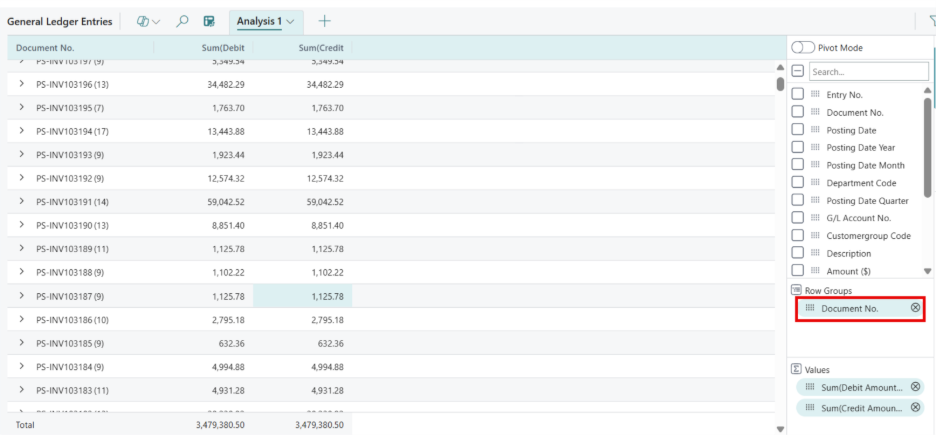The image size is (936, 435).
Task: Open the filter pane icon
Action: tap(931, 21)
